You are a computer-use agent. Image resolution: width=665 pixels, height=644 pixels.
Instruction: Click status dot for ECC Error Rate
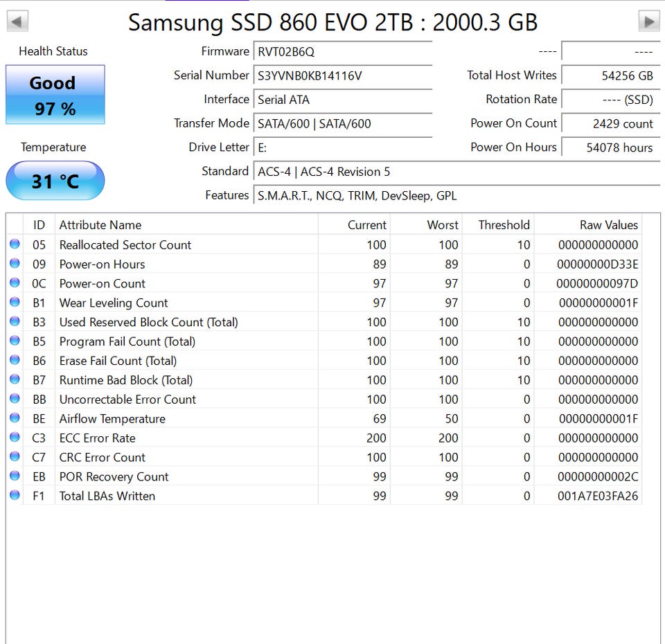point(15,437)
